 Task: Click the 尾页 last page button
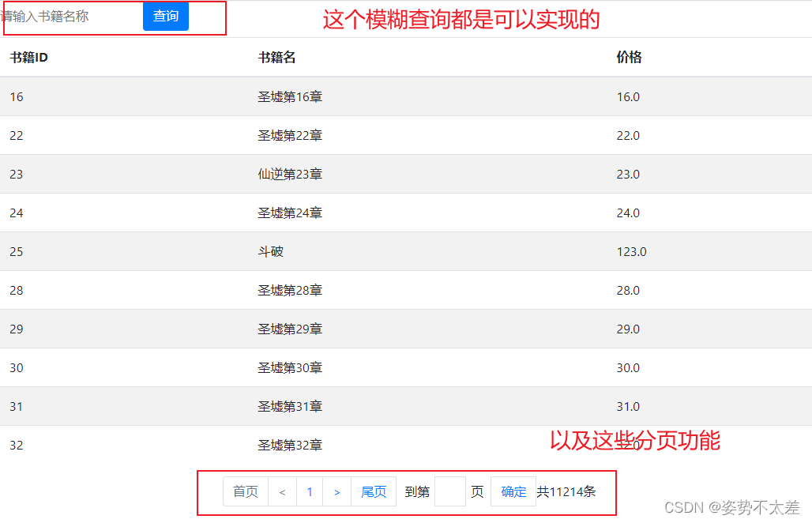click(373, 491)
